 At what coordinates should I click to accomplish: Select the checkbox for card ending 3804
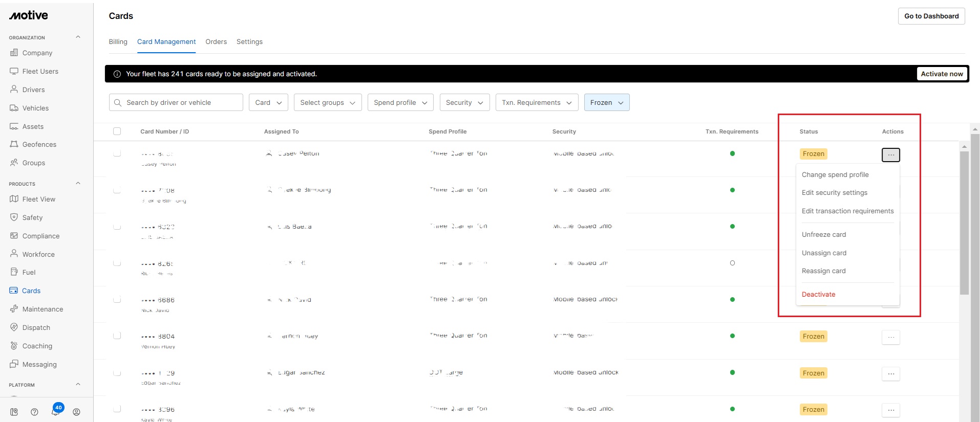pos(117,336)
